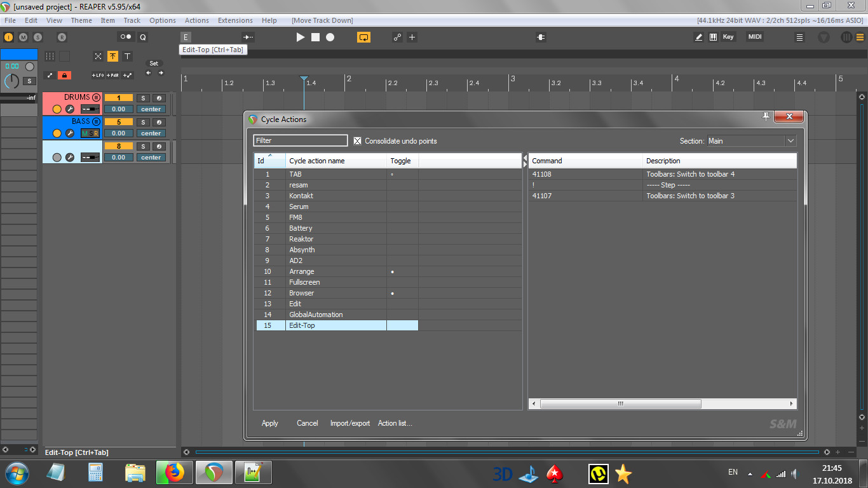
Task: Solo the BASS track
Action: click(x=143, y=122)
